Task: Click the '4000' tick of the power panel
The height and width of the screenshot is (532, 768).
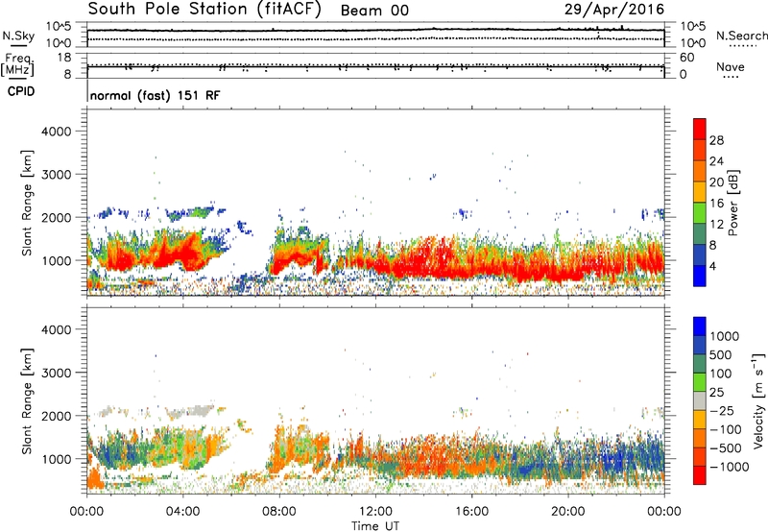Action: [x=57, y=132]
